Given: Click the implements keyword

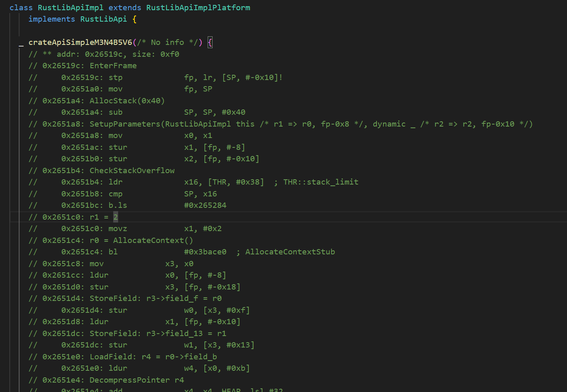Looking at the screenshot, I should click(52, 19).
